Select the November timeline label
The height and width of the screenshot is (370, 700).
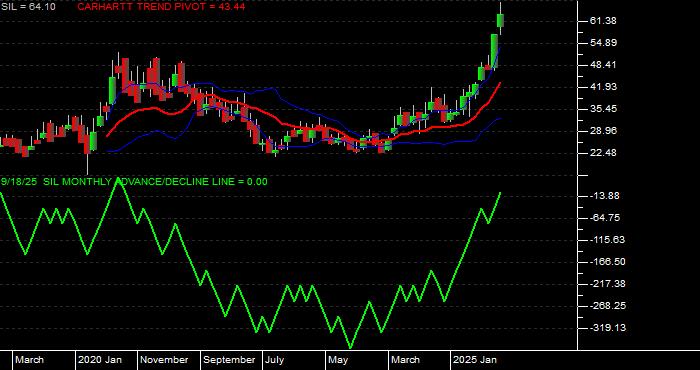(165, 360)
